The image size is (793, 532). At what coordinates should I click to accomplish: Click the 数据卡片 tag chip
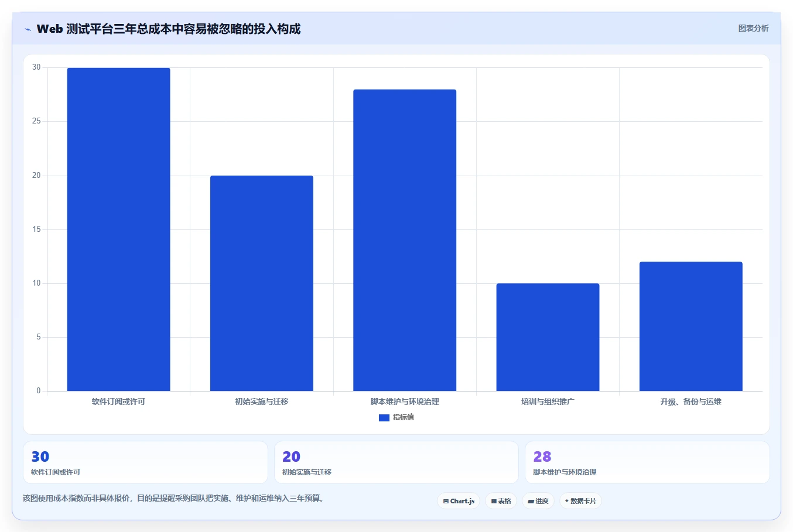click(x=580, y=501)
